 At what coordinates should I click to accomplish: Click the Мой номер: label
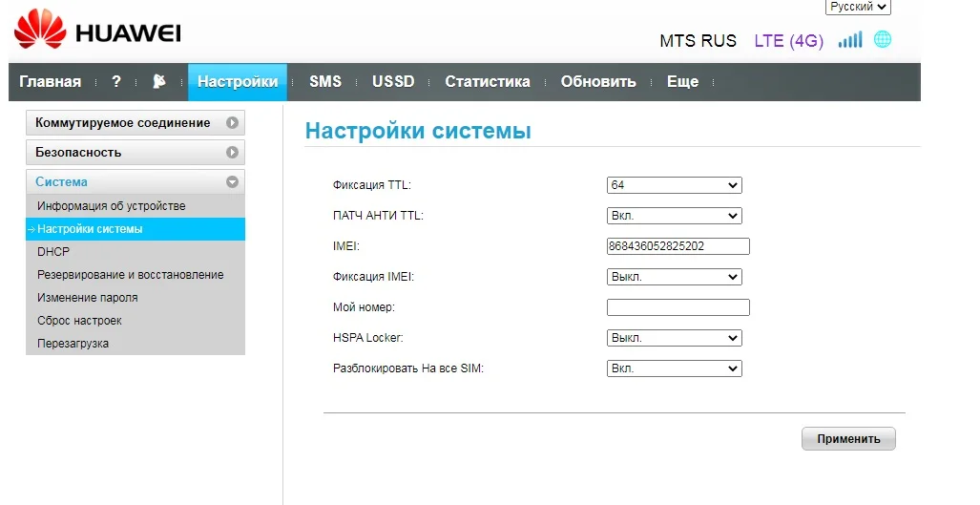[x=364, y=307]
